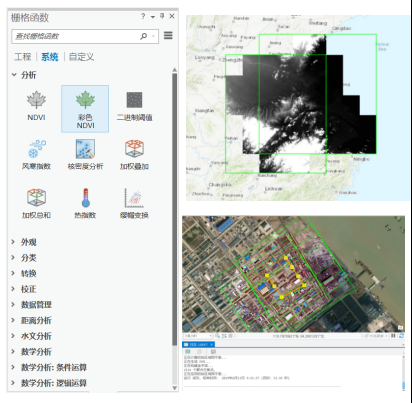Click the pause drawing icon in map status bar
The width and height of the screenshot is (412, 403).
click(394, 336)
